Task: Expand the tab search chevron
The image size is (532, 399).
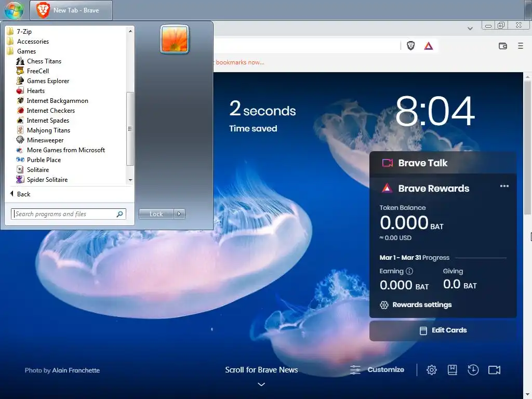Action: [x=470, y=29]
